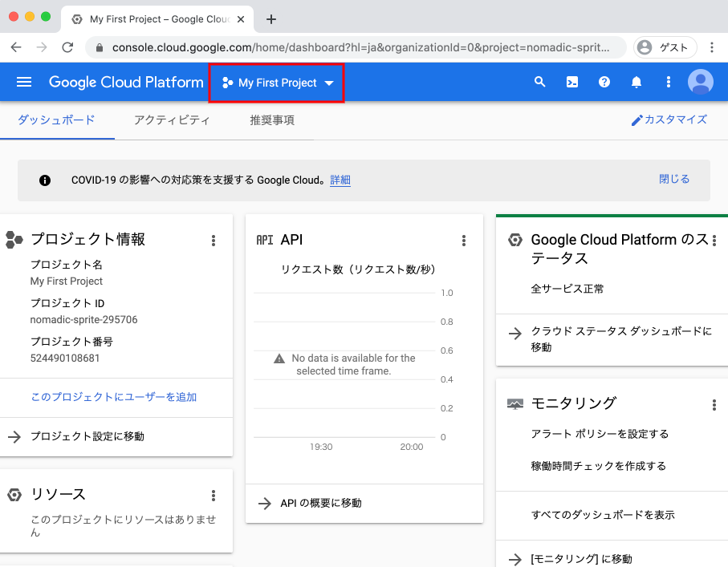Switch to the アクティビティ tab
Viewport: 728px width, 567px height.
pos(172,120)
